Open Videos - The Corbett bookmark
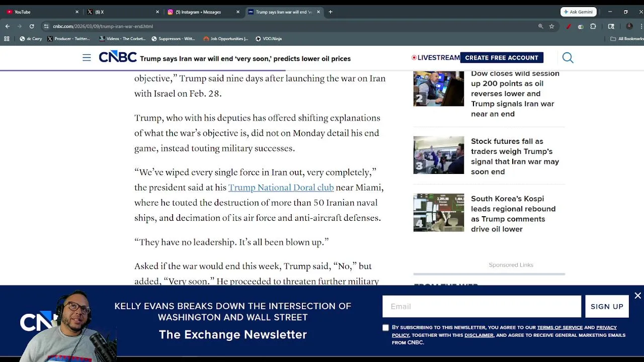 click(122, 39)
